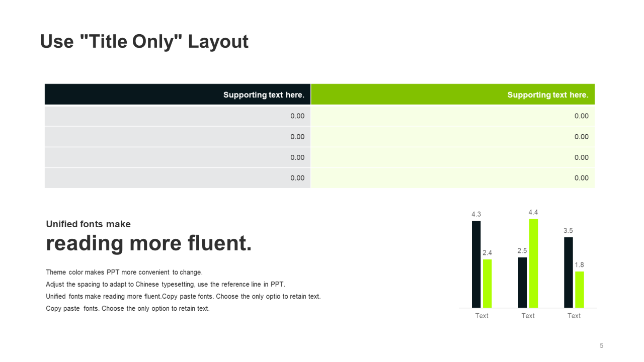Click the "Theme color makes PPT" text line
Image resolution: width=644 pixels, height=362 pixels.
(x=124, y=273)
